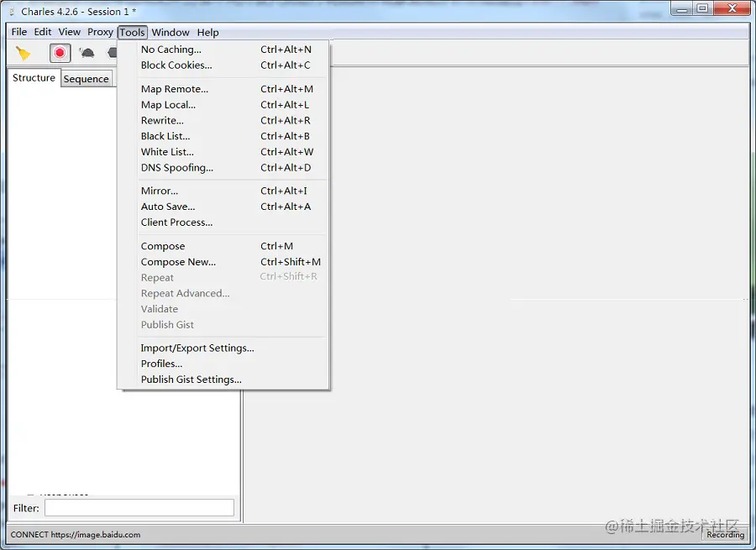Select Block Cookies menu entry
This screenshot has width=756, height=550.
click(x=176, y=65)
